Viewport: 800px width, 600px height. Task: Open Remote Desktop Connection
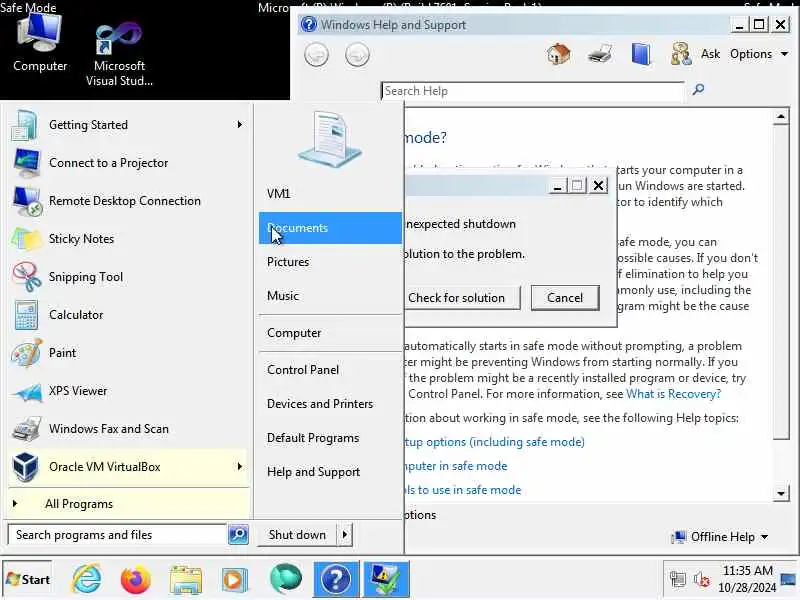point(128,201)
